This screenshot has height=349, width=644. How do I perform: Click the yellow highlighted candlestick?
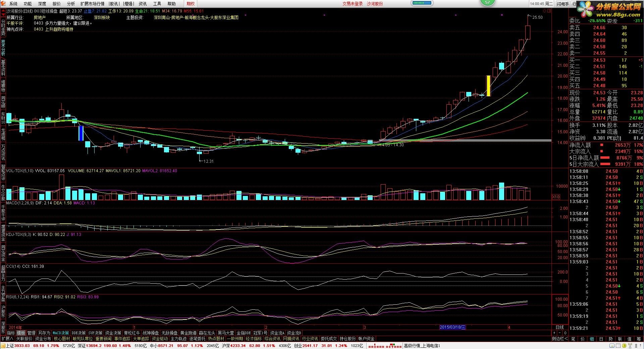tap(488, 86)
